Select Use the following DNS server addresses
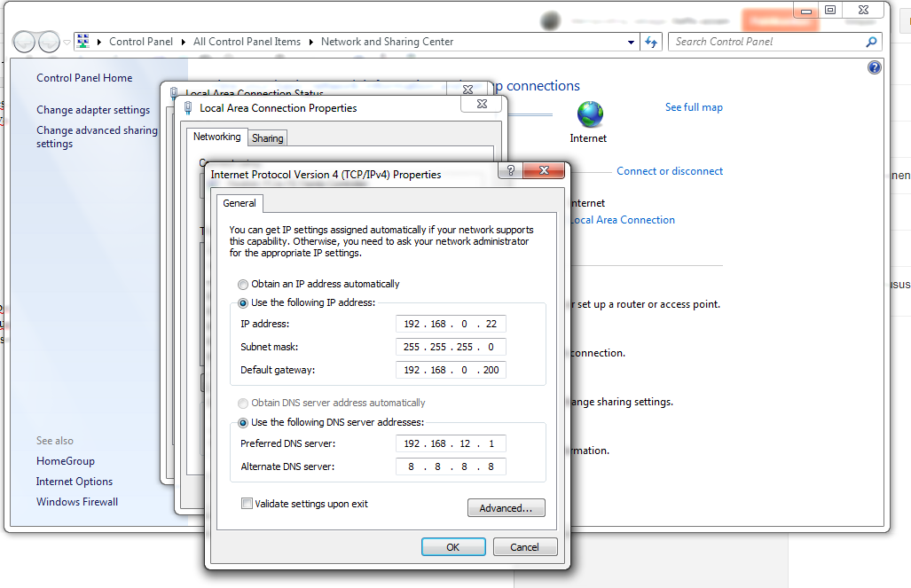The image size is (911, 588). point(243,423)
